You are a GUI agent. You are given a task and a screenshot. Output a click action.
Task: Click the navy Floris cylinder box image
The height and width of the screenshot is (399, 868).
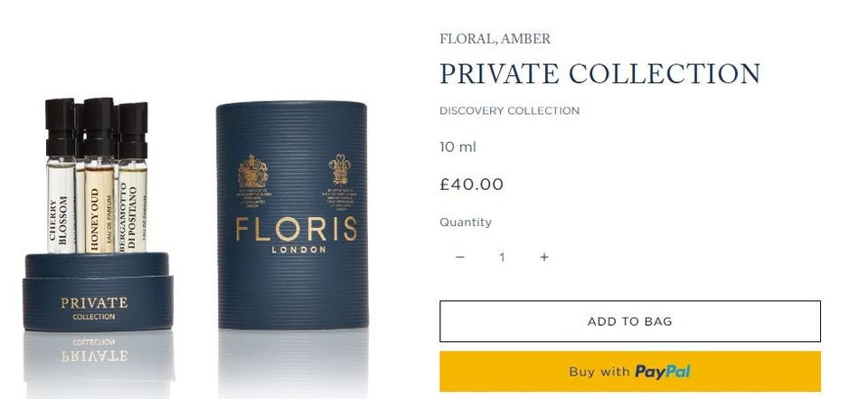292,215
